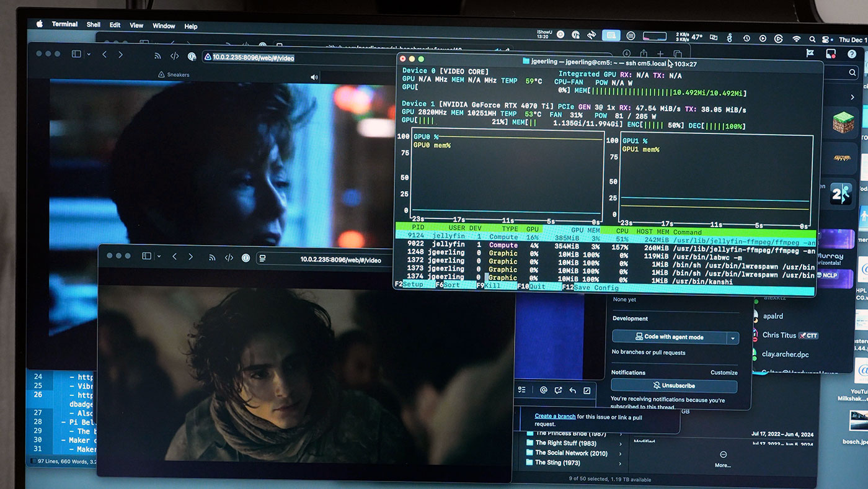
Task: Open the Shell menu in the menu bar
Action: pyautogui.click(x=93, y=25)
